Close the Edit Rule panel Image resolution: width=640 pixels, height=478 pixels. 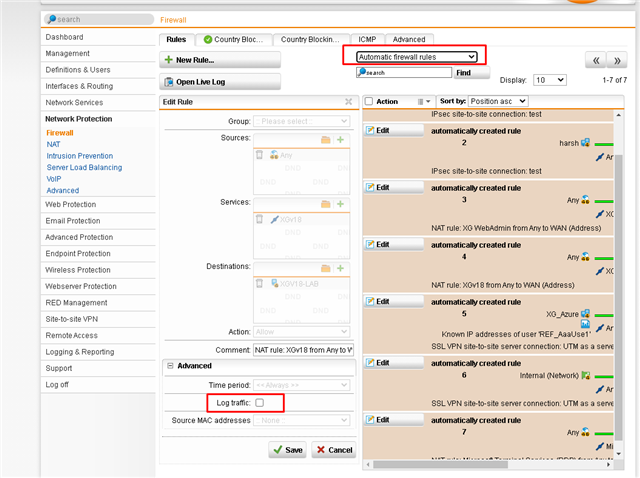[x=348, y=102]
